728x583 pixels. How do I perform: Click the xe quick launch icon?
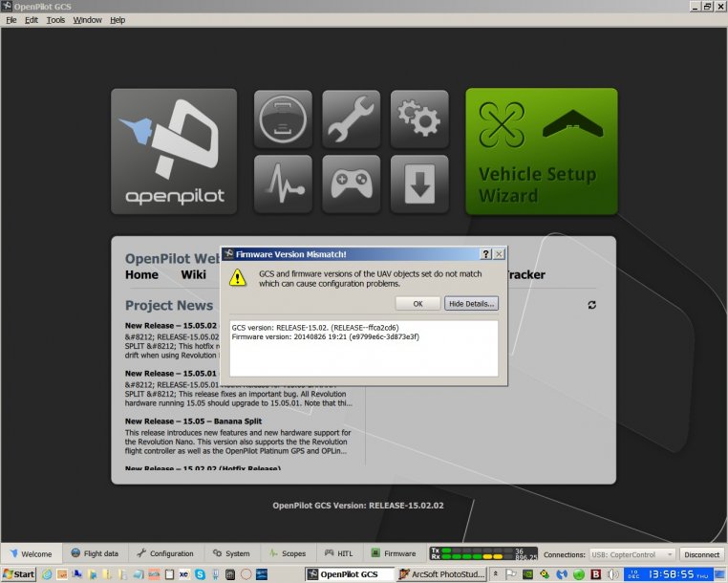pyautogui.click(x=184, y=574)
